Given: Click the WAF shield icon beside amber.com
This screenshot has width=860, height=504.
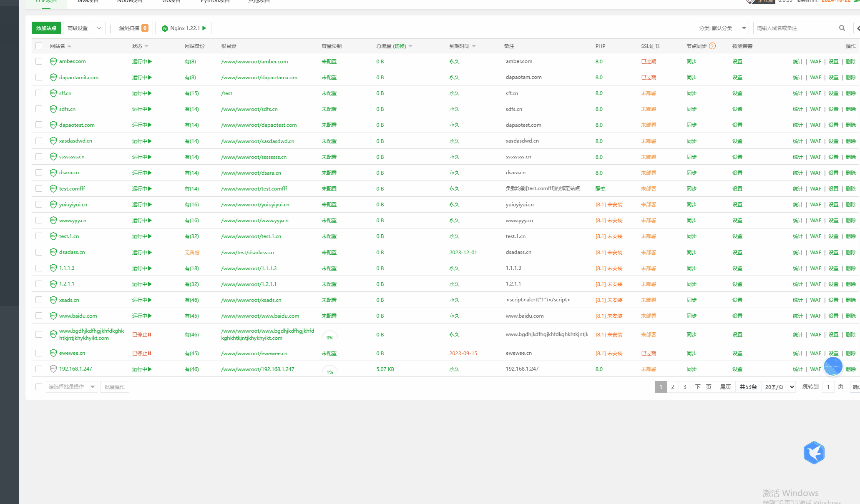Looking at the screenshot, I should coord(53,61).
